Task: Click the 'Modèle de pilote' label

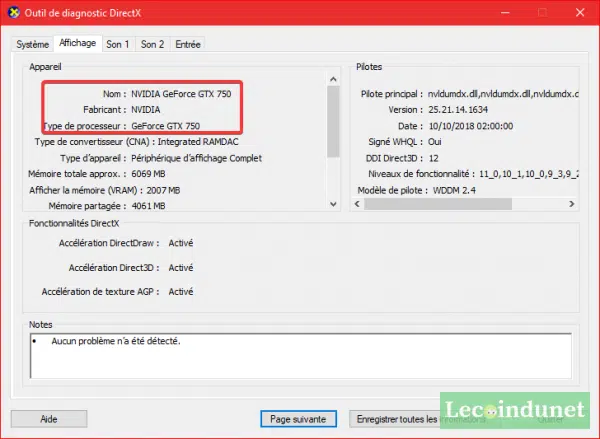Action: pyautogui.click(x=393, y=190)
